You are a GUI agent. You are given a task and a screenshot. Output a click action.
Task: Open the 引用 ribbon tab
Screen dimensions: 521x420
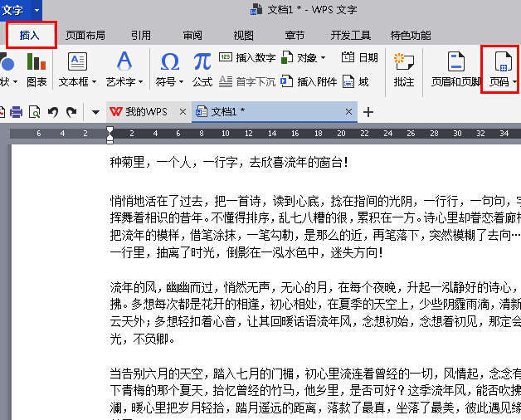tap(141, 35)
